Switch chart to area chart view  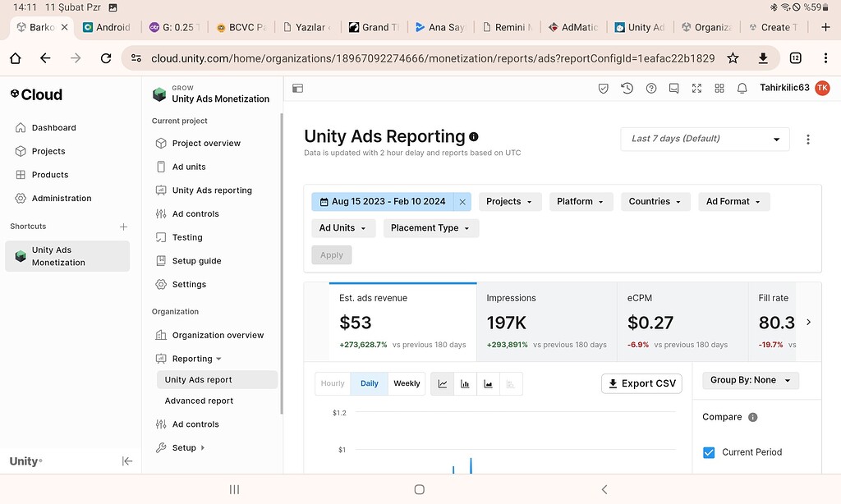pyautogui.click(x=488, y=383)
